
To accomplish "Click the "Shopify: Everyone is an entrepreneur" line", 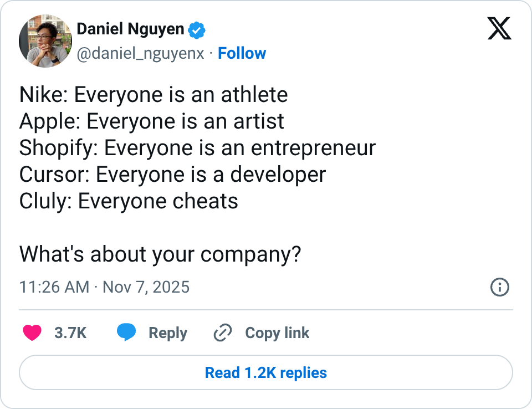I will [x=197, y=148].
